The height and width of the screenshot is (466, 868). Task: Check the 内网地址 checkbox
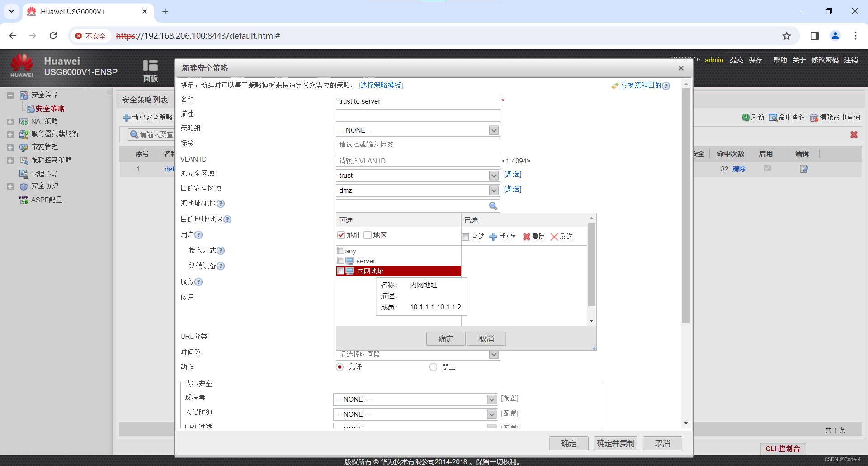pyautogui.click(x=340, y=271)
